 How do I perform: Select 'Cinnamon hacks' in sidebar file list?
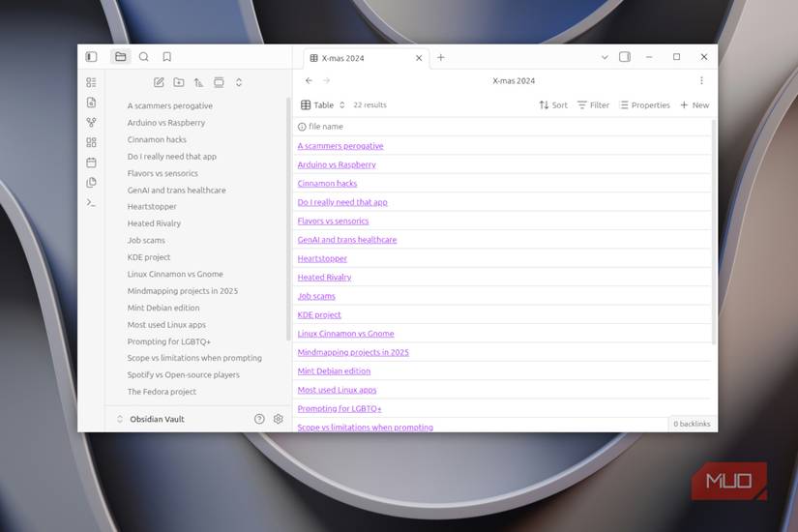coord(157,139)
